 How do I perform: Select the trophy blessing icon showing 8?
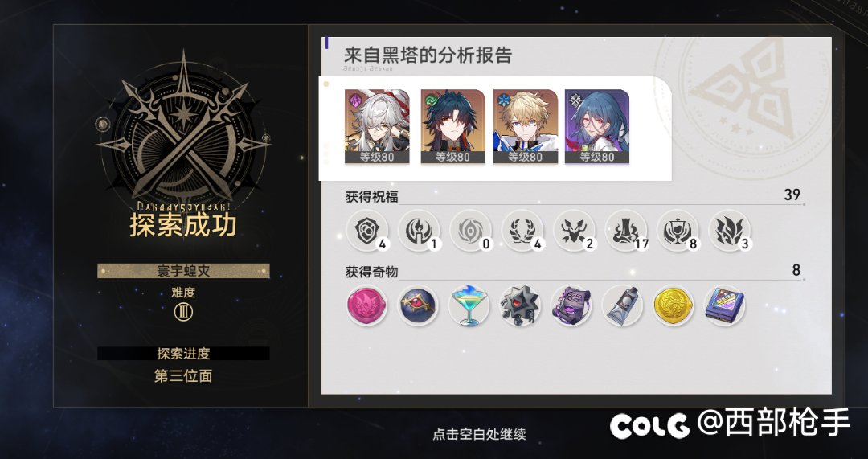[x=678, y=231]
